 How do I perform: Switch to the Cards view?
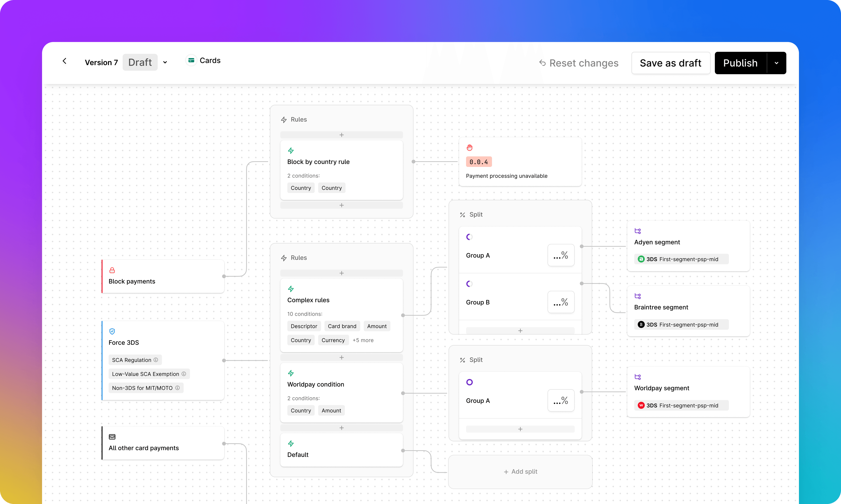coord(203,60)
